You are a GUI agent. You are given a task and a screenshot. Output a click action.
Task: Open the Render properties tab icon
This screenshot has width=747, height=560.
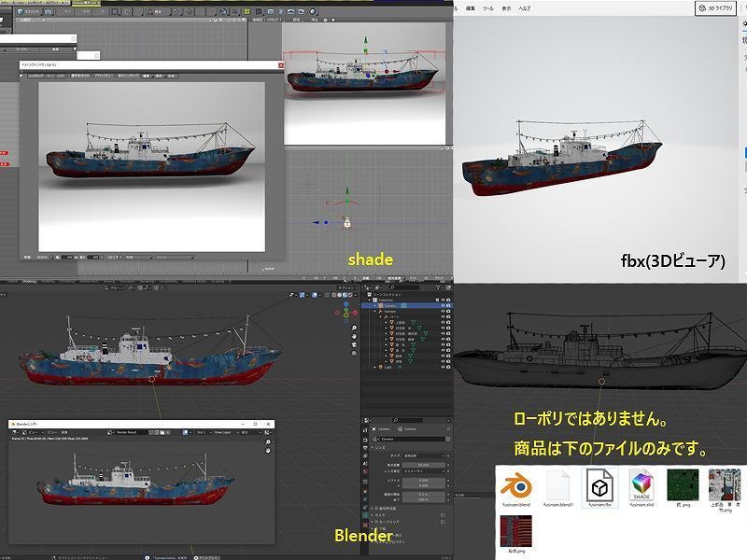pos(365,440)
